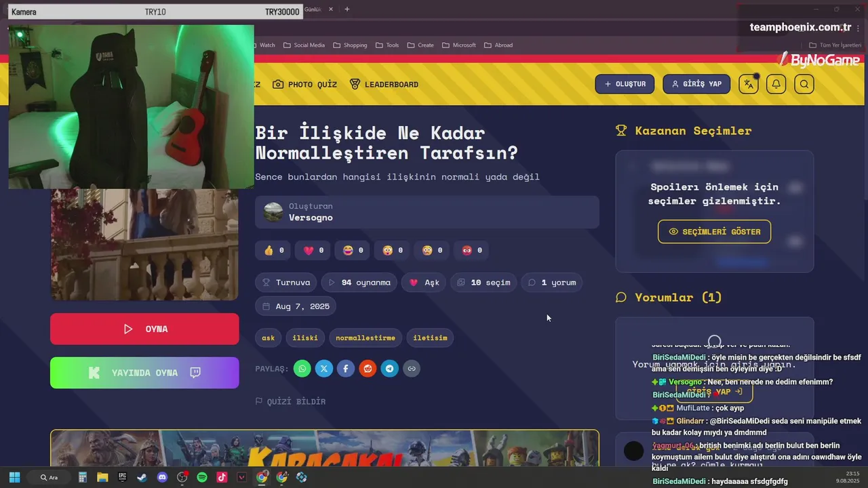React with the flushed face emoji

(x=432, y=250)
